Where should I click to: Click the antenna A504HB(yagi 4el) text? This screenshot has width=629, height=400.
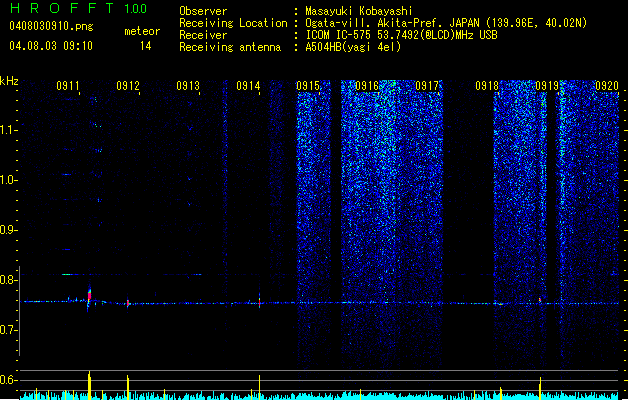tap(353, 47)
